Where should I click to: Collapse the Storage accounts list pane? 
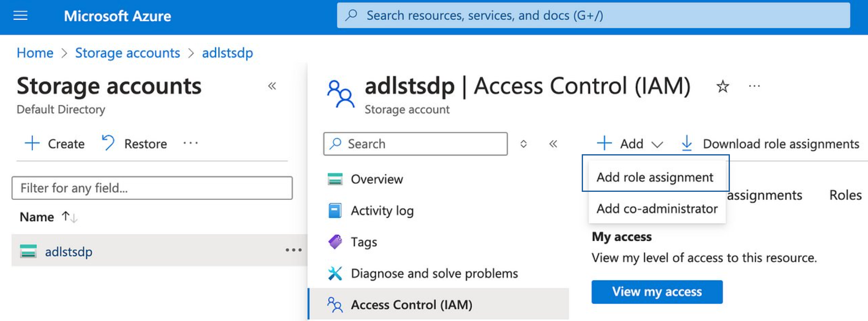click(272, 86)
